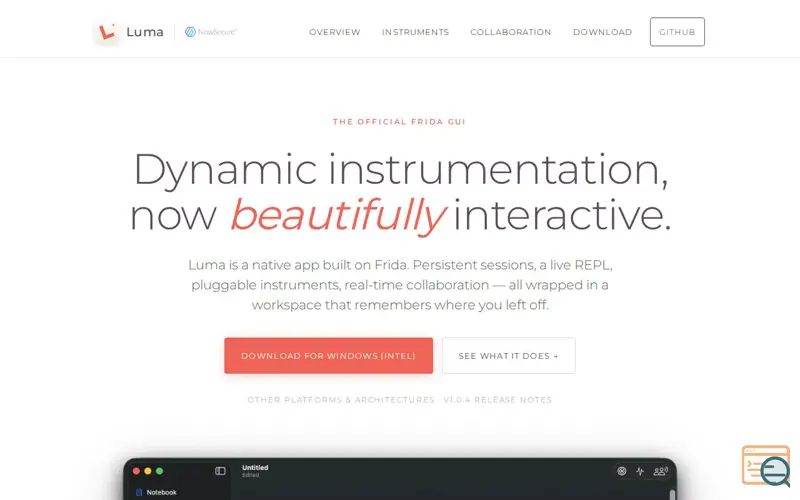Image resolution: width=800 pixels, height=500 pixels.
Task: Click the Untitled document title
Action: tap(255, 467)
